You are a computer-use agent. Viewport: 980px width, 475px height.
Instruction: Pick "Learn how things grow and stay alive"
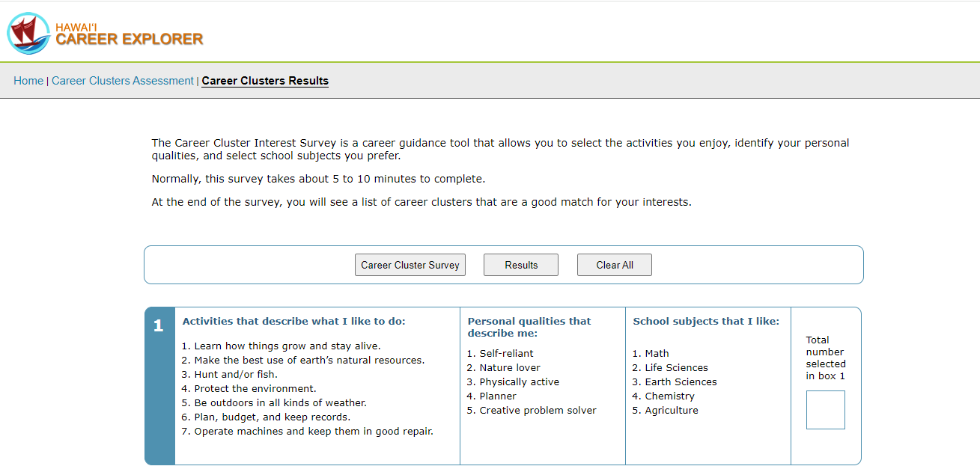point(287,346)
